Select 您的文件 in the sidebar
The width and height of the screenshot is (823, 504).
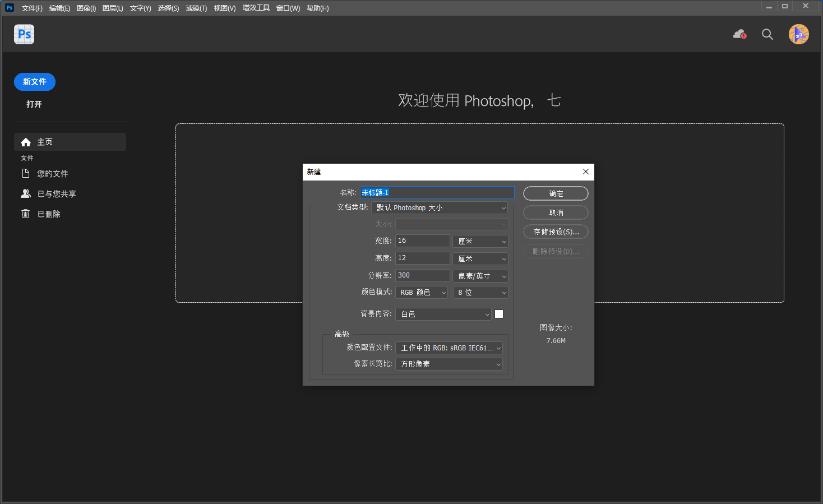(x=70, y=174)
